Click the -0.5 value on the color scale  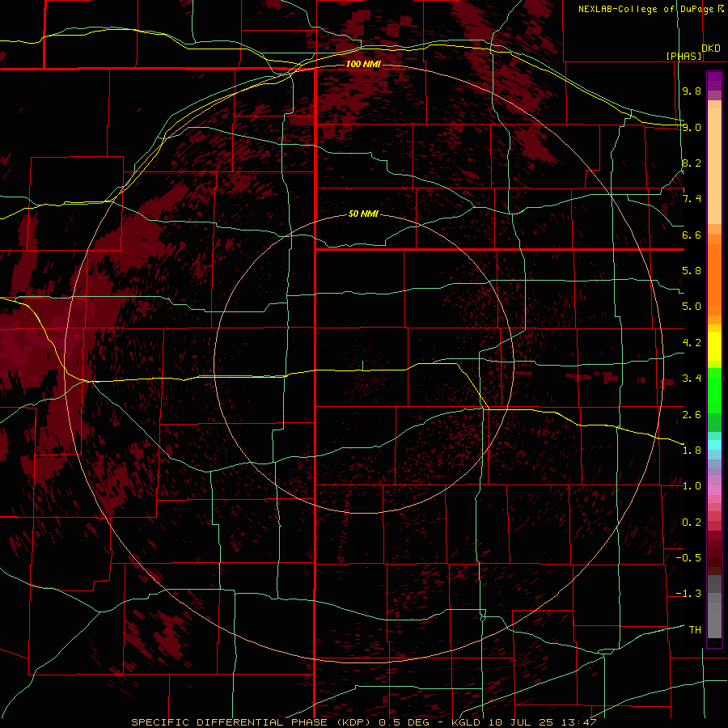click(688, 558)
